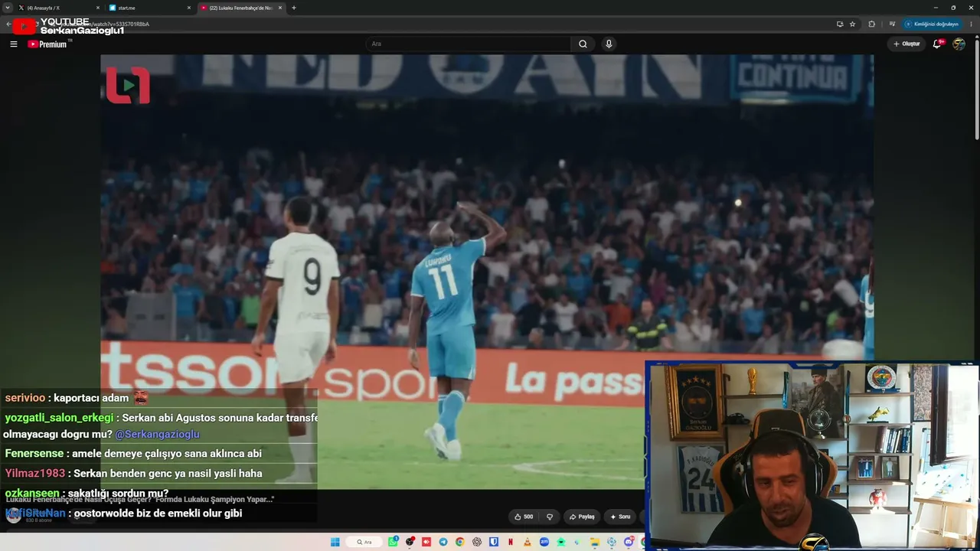
Task: Click the Soru button below the video
Action: point(620,517)
